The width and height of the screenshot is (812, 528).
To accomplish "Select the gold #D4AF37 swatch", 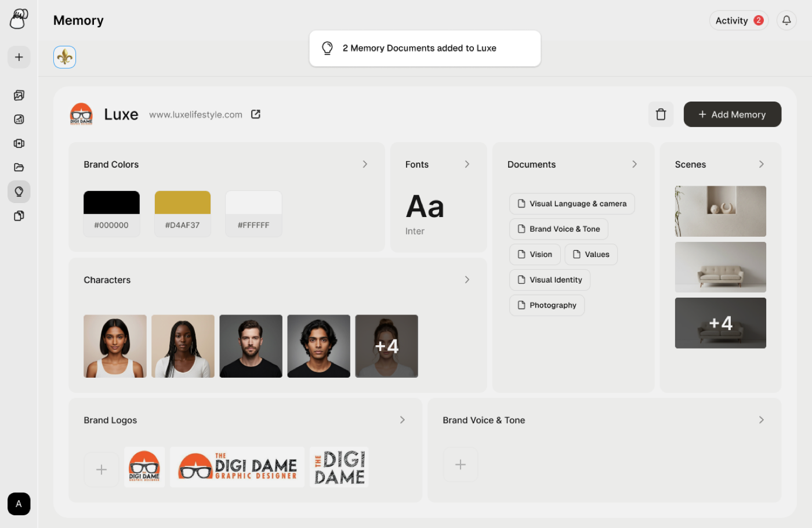I will pos(183,214).
